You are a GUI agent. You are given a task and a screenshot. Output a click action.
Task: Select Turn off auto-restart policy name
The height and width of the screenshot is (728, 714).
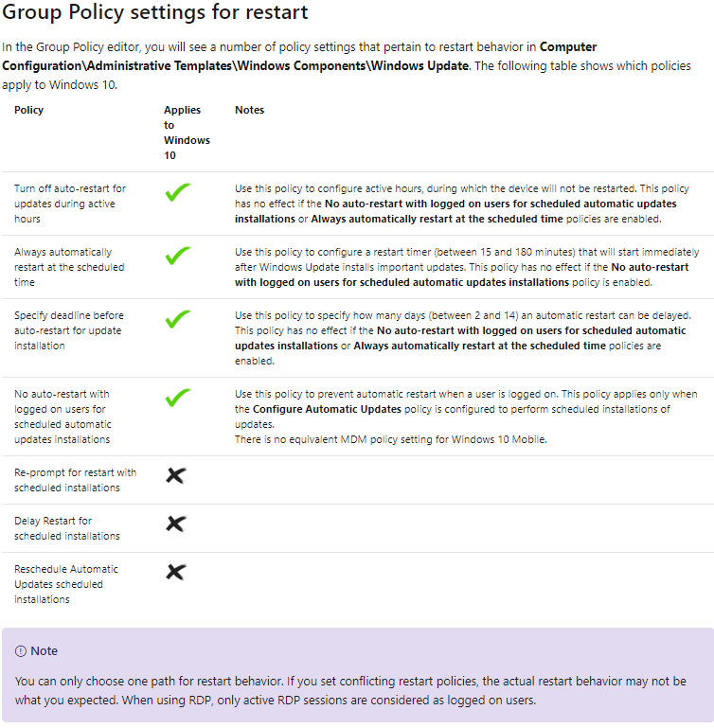coord(69,204)
